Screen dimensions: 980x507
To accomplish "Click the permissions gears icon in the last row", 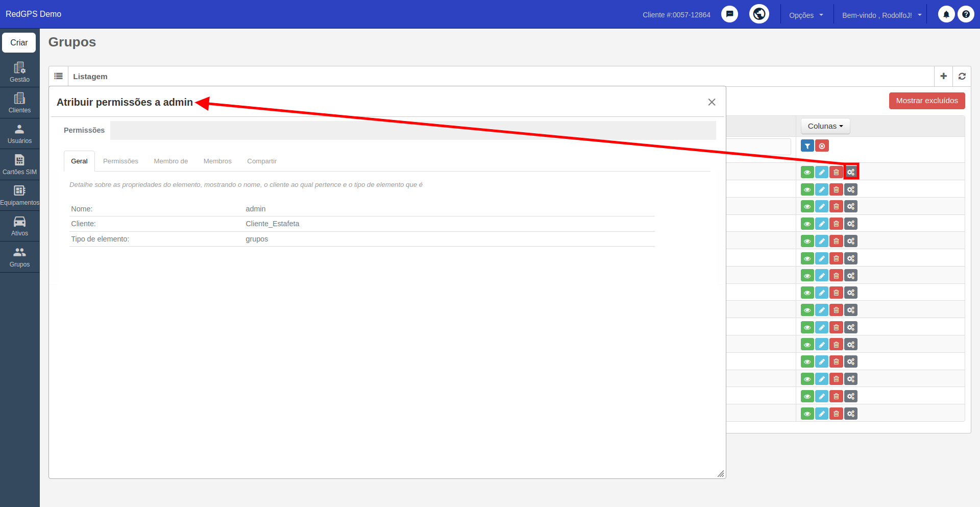I will (x=851, y=414).
